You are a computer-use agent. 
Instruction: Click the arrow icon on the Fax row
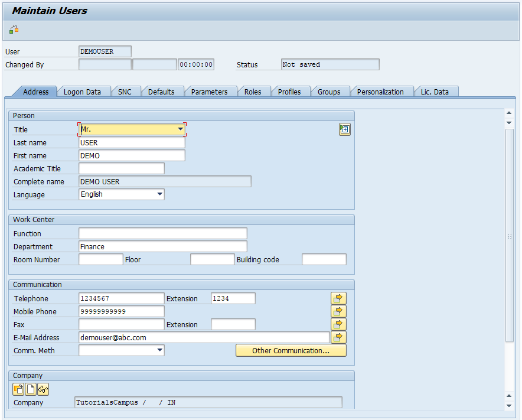338,324
